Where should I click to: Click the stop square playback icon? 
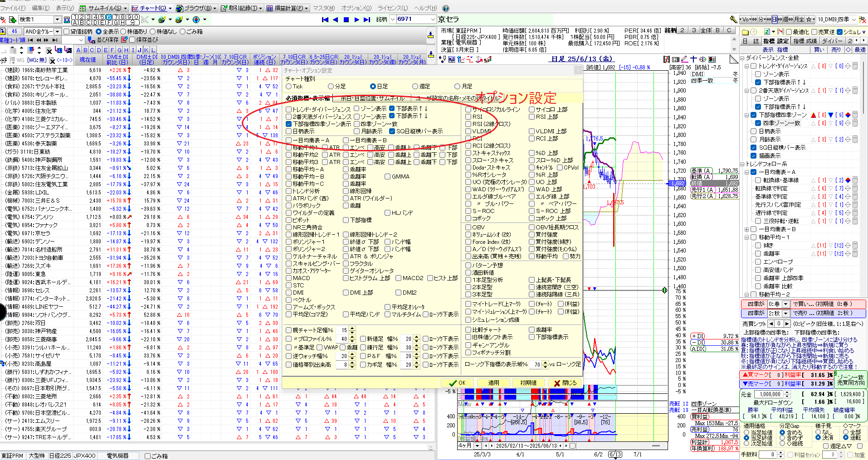coord(346,19)
